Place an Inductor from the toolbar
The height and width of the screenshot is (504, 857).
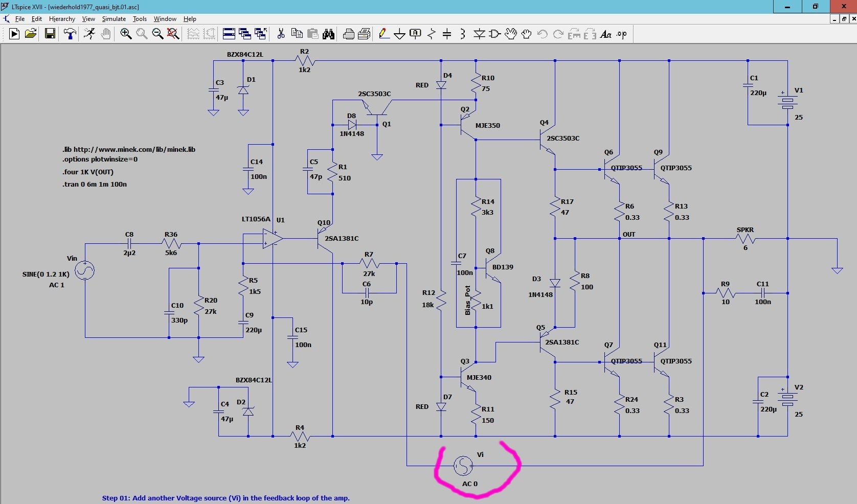point(463,34)
